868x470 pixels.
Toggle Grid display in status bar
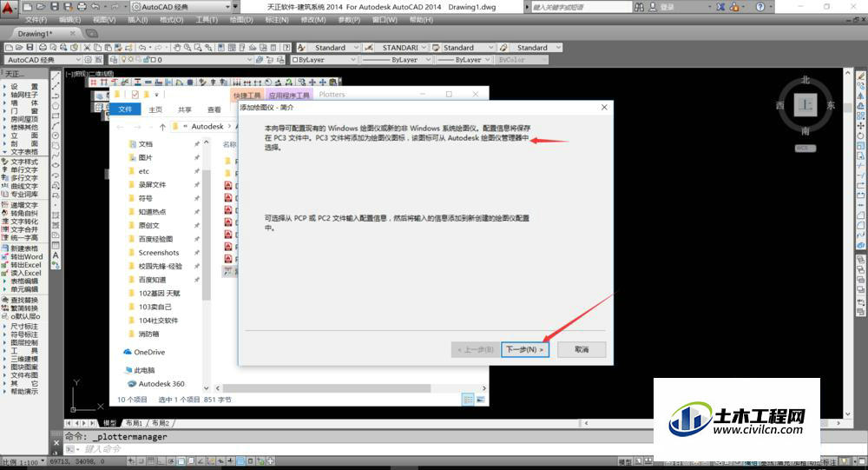pos(151,461)
